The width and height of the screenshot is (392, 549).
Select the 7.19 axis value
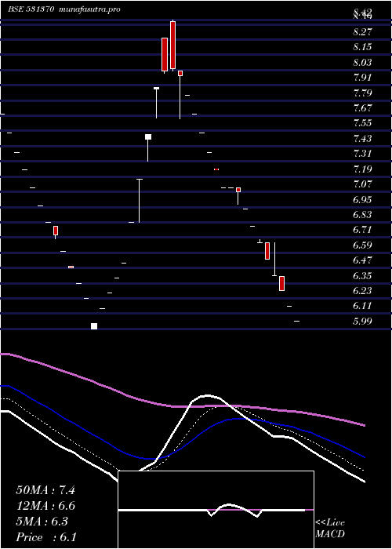362,169
